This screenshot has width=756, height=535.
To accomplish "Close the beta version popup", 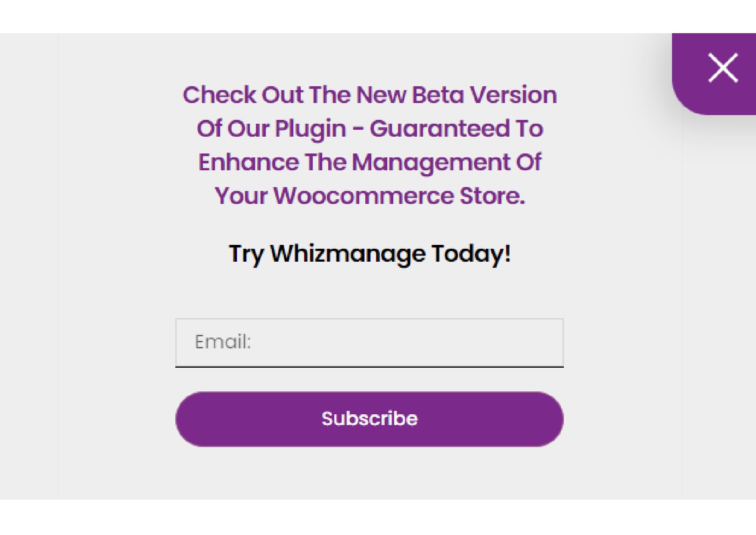I will pos(723,68).
